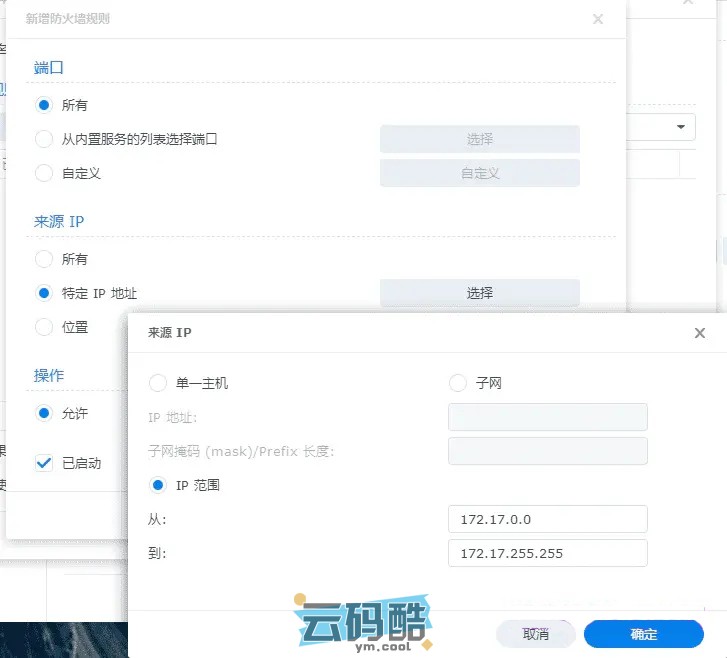Close the 来源 IP dialog
Viewport: 727px width, 658px height.
(700, 333)
